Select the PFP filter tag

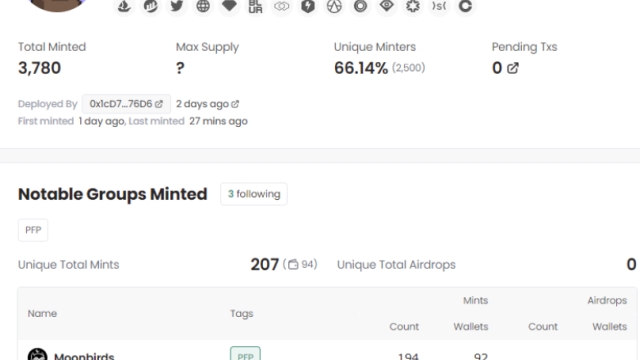point(33,230)
